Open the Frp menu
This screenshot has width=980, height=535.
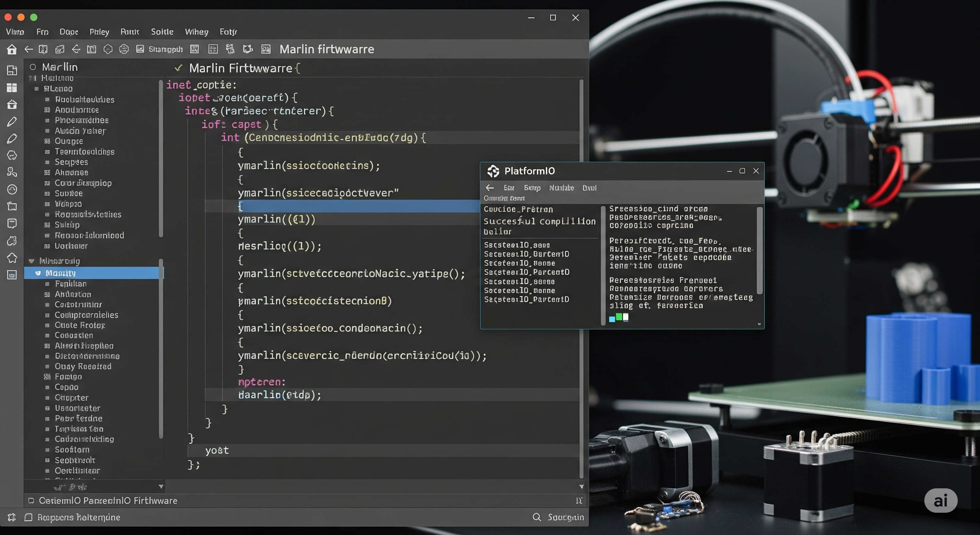click(x=42, y=32)
